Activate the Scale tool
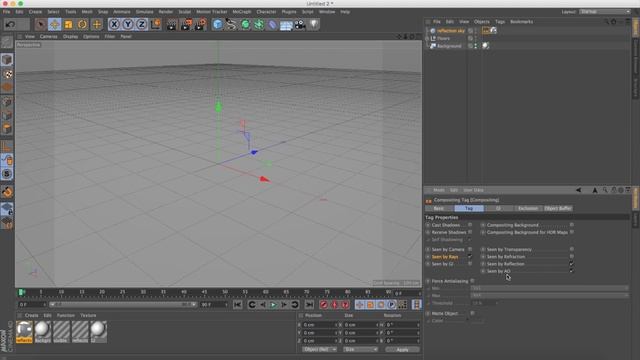 pos(68,24)
